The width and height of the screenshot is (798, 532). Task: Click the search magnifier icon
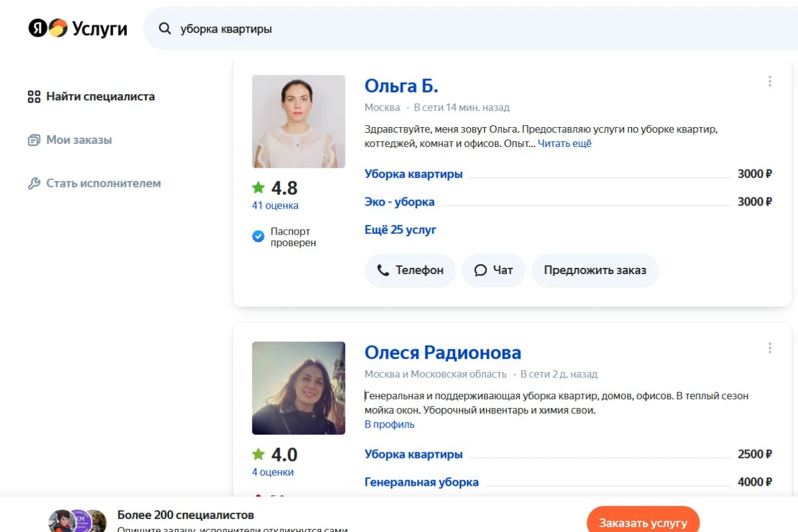(165, 29)
